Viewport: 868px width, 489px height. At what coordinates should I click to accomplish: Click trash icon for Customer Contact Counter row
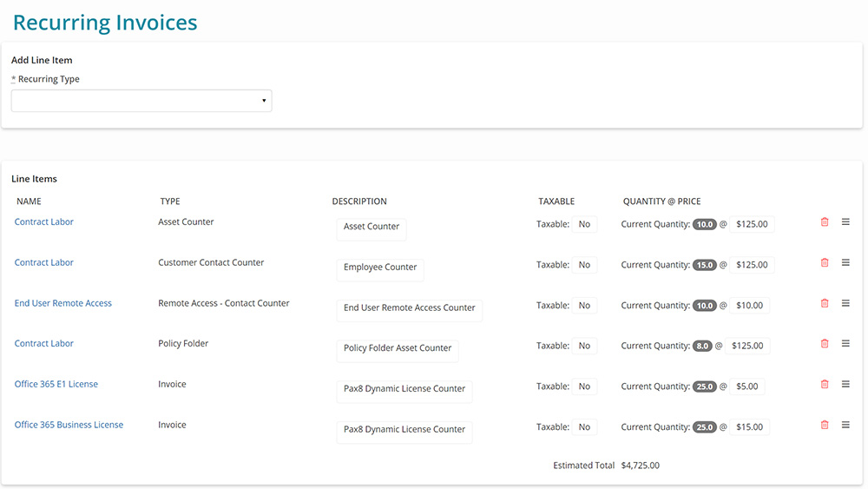[825, 263]
